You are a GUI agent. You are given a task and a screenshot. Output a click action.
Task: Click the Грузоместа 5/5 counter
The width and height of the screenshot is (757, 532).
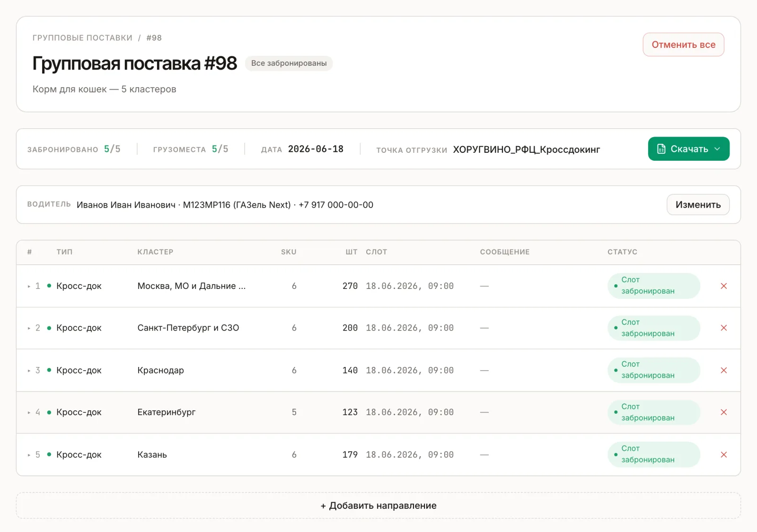tap(191, 149)
